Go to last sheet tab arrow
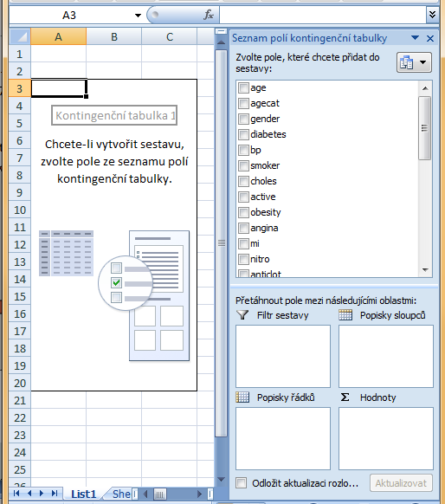 pos(55,494)
